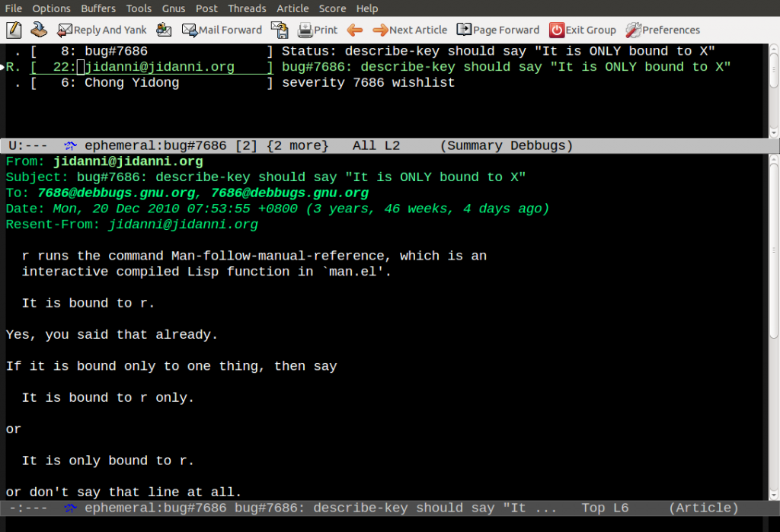Advance using the Next Article arrow icon
Image resolution: width=780 pixels, height=532 pixels.
pos(379,30)
